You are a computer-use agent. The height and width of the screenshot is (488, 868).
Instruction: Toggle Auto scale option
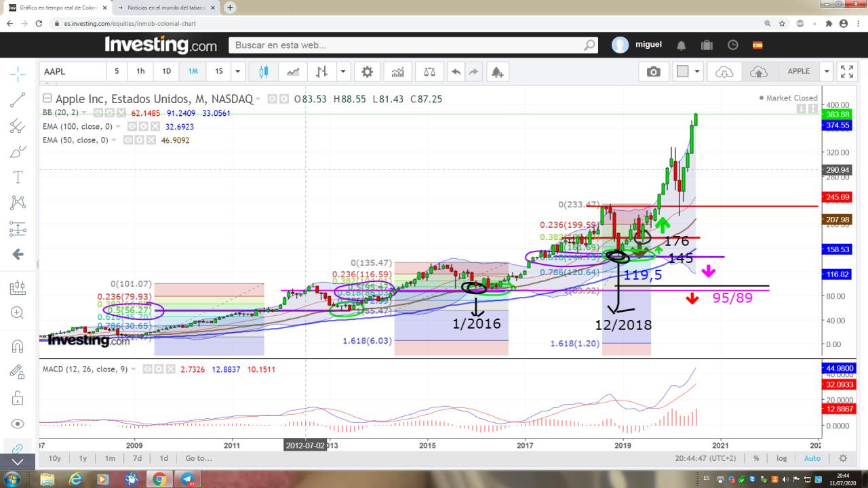(812, 458)
